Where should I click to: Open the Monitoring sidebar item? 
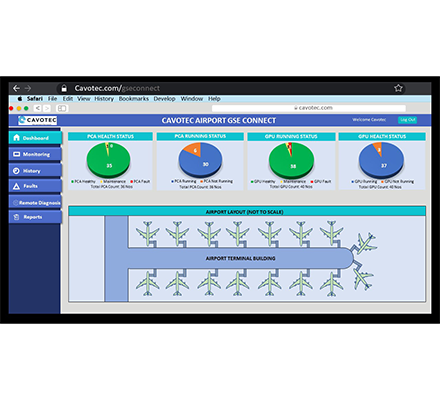tap(35, 154)
